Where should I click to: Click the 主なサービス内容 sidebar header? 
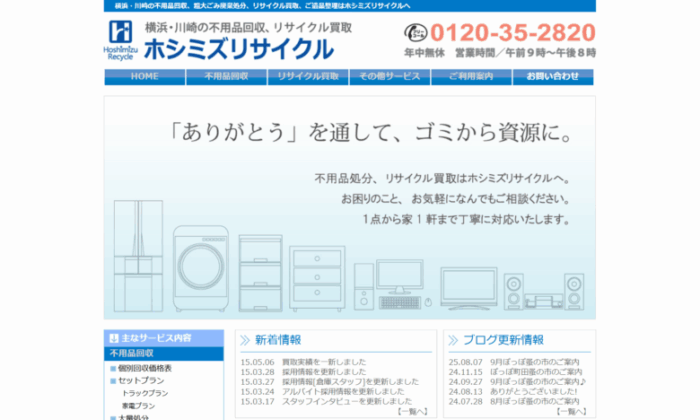pyautogui.click(x=164, y=338)
